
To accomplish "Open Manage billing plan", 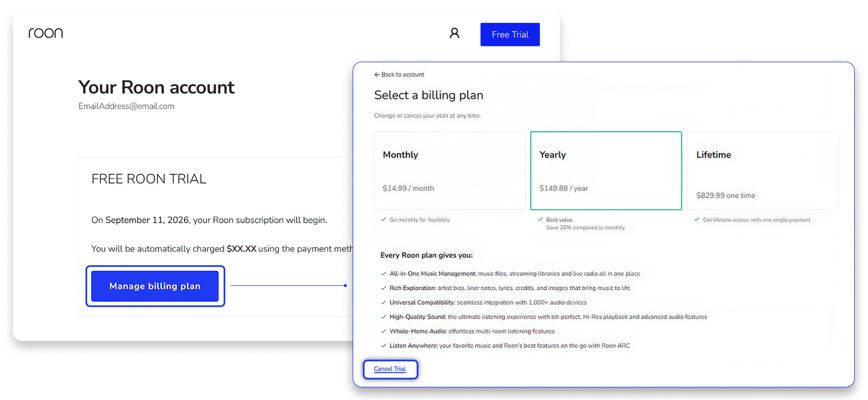I will 155,286.
